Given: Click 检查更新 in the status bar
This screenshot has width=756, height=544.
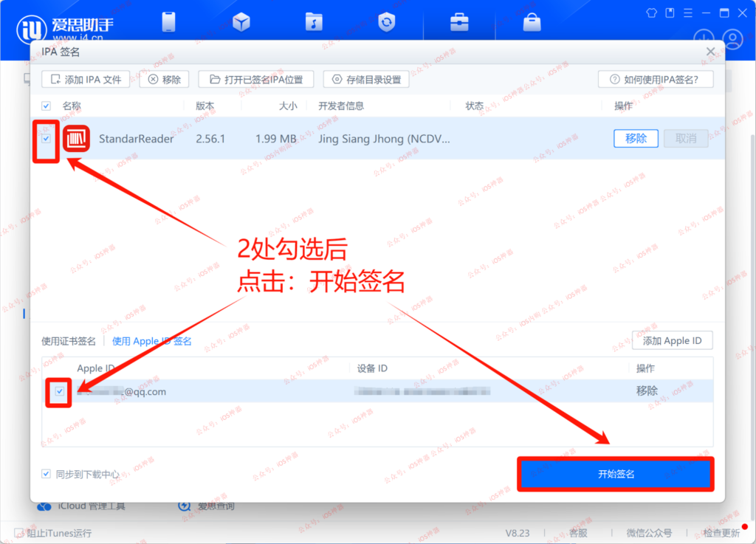Looking at the screenshot, I should click(x=721, y=533).
